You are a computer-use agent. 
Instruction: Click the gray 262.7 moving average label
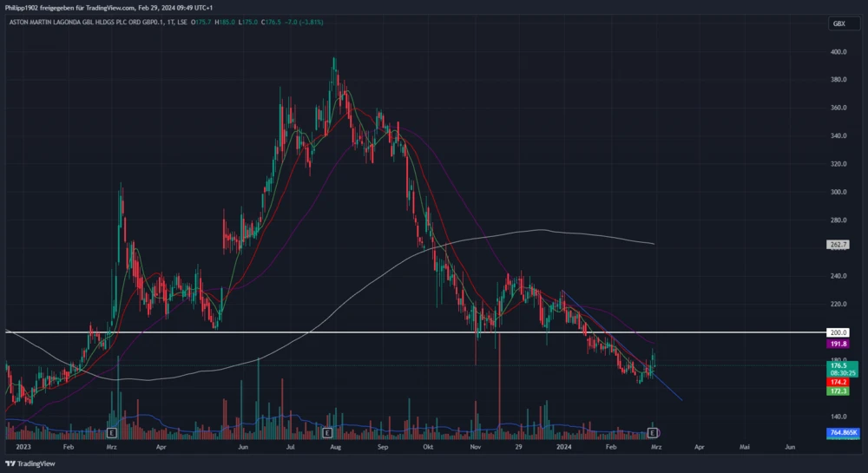tap(838, 246)
